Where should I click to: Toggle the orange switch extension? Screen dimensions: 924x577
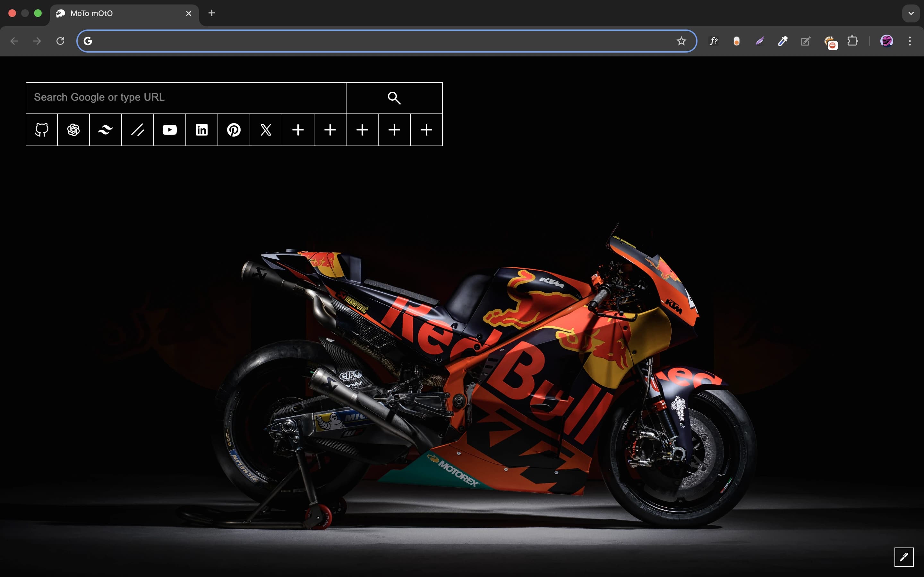coord(737,41)
